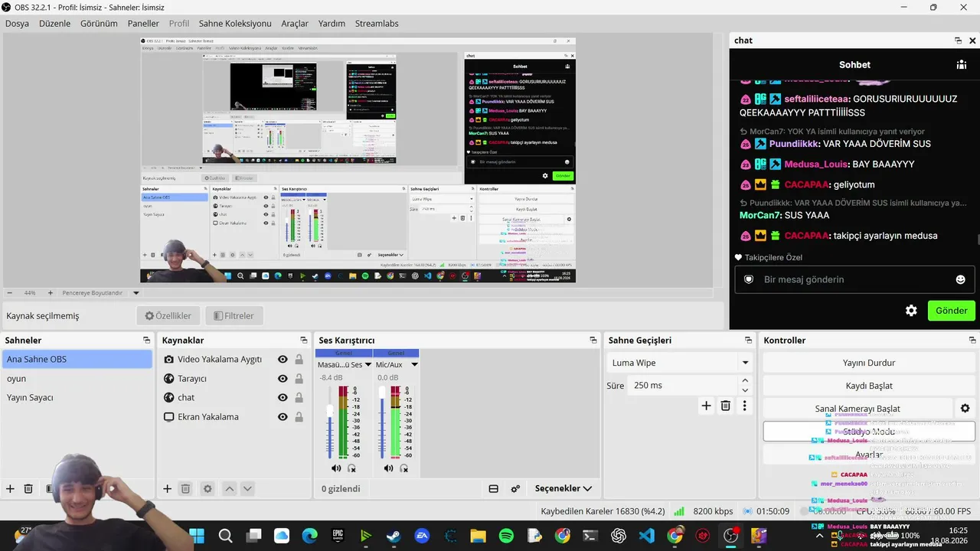This screenshot has height=551, width=980.
Task: Lock the Video Yakalama Aygıtı source
Action: pyautogui.click(x=299, y=360)
